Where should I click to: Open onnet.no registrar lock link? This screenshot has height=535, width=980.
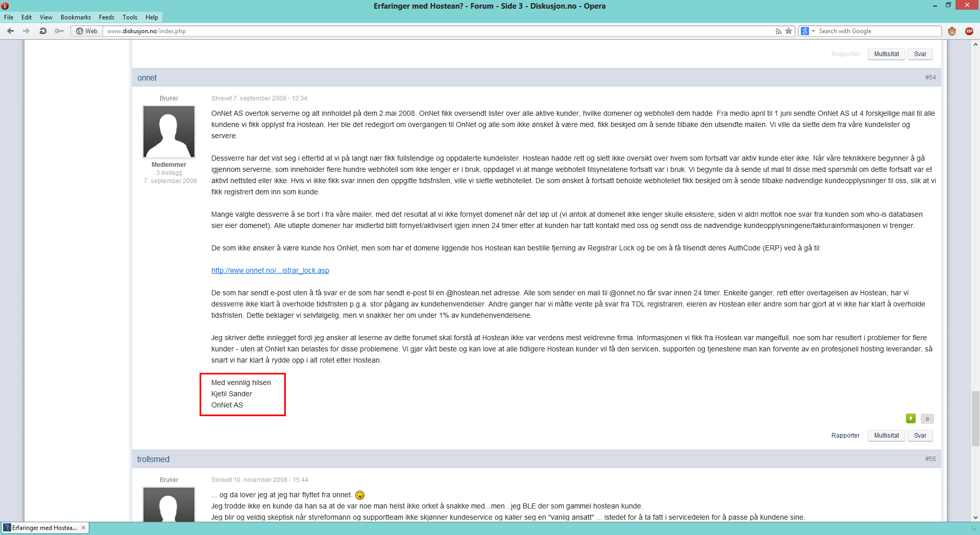click(270, 270)
